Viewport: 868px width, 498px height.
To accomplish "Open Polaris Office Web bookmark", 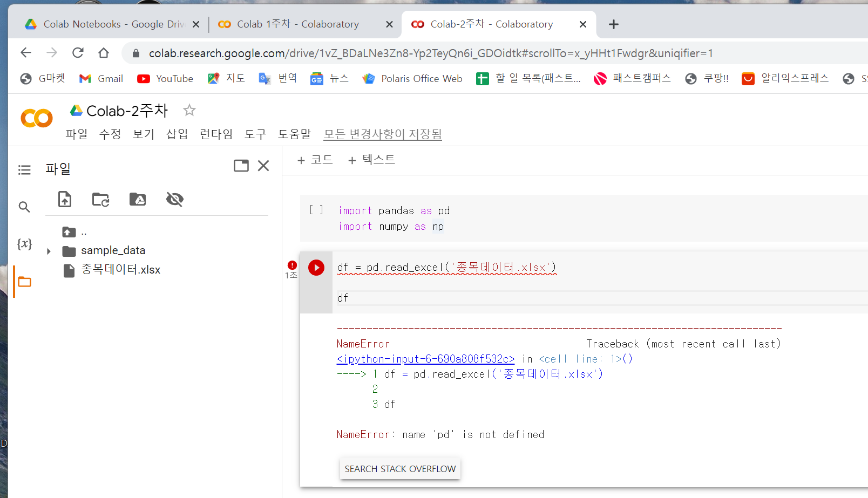I will pyautogui.click(x=412, y=78).
